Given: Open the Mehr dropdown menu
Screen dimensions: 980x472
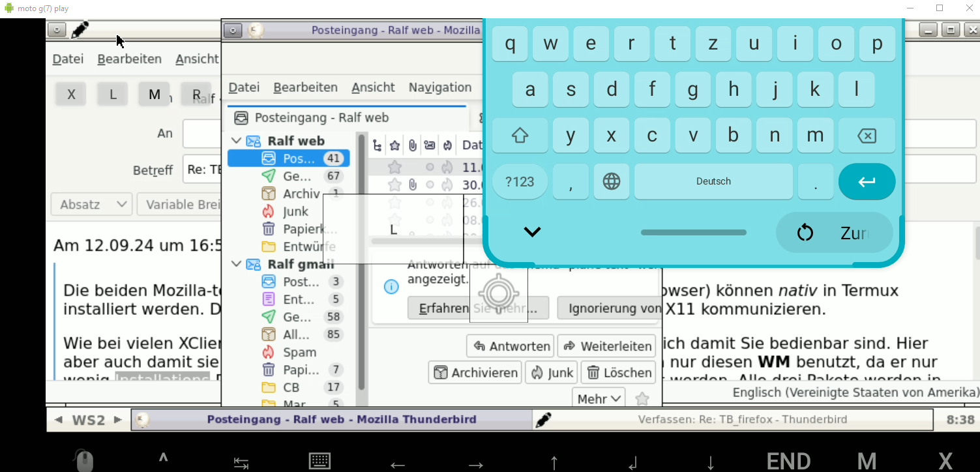Looking at the screenshot, I should [598, 399].
